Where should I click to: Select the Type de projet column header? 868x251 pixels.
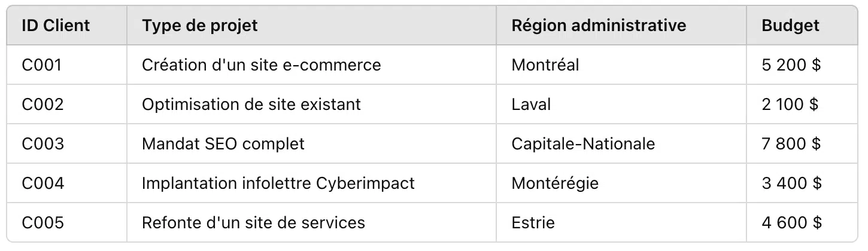point(311,25)
